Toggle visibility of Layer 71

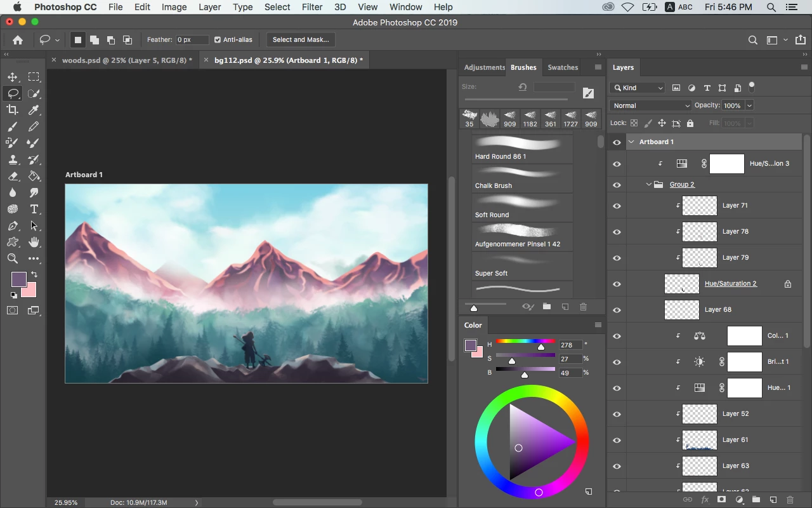(x=617, y=206)
